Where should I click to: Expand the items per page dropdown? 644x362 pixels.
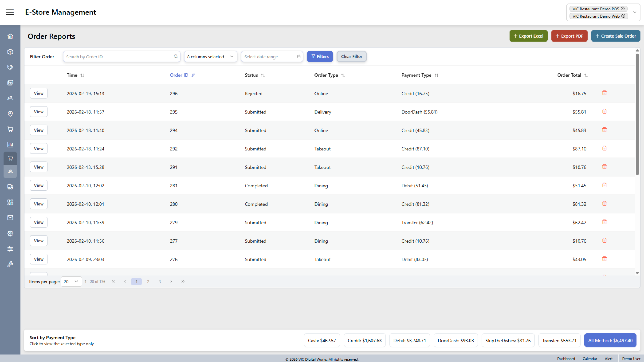click(x=71, y=281)
